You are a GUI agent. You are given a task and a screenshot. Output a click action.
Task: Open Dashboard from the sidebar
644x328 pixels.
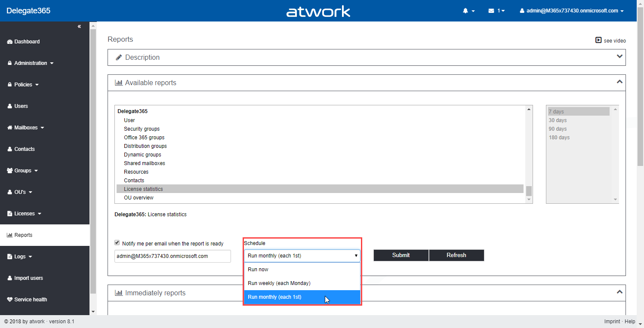point(27,42)
